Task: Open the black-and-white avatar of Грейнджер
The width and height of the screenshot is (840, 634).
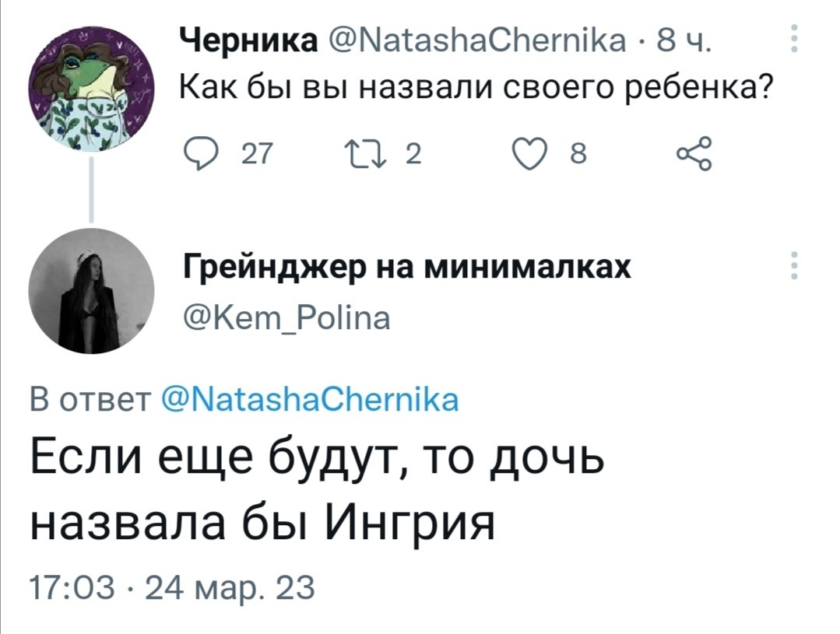Action: (92, 293)
